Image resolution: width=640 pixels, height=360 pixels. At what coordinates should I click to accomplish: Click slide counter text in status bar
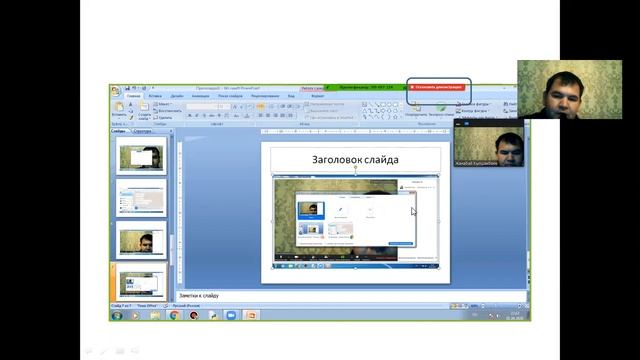click(121, 306)
